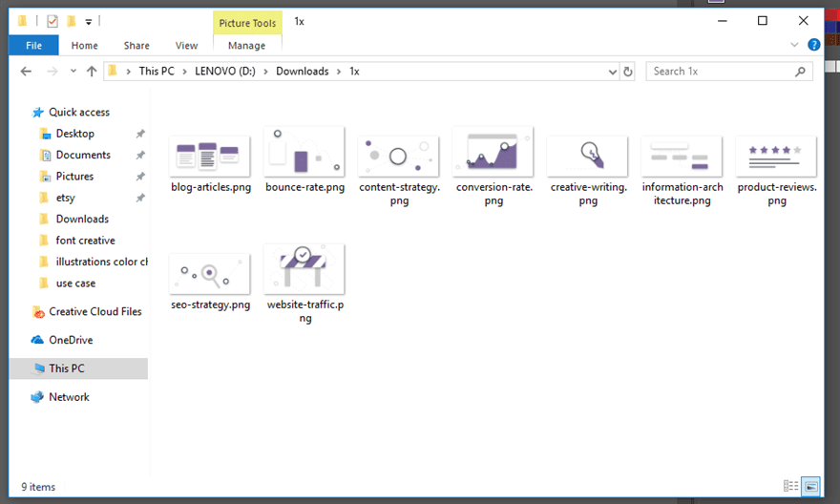The image size is (840, 504).
Task: Click Downloads in the address breadcrumb
Action: [302, 72]
